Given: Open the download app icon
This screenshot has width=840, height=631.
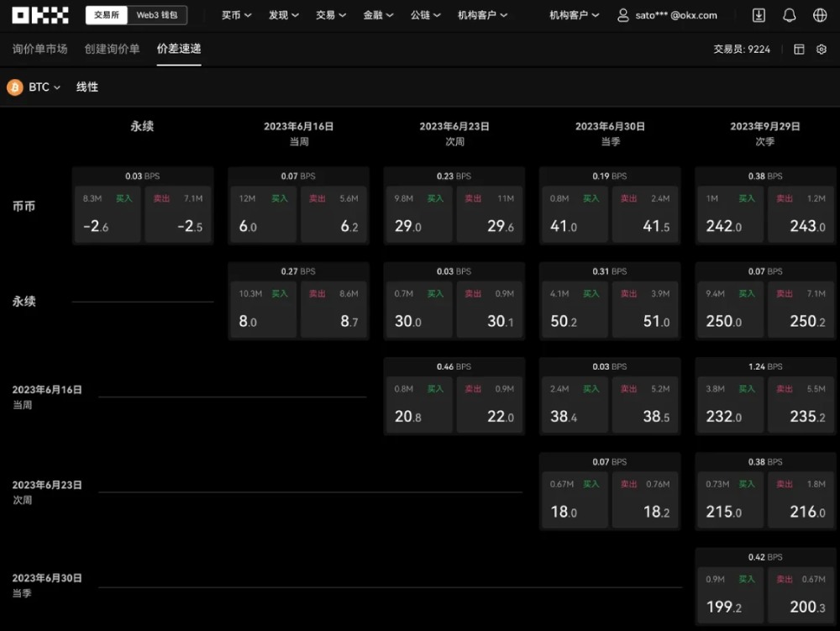Looking at the screenshot, I should pyautogui.click(x=759, y=15).
